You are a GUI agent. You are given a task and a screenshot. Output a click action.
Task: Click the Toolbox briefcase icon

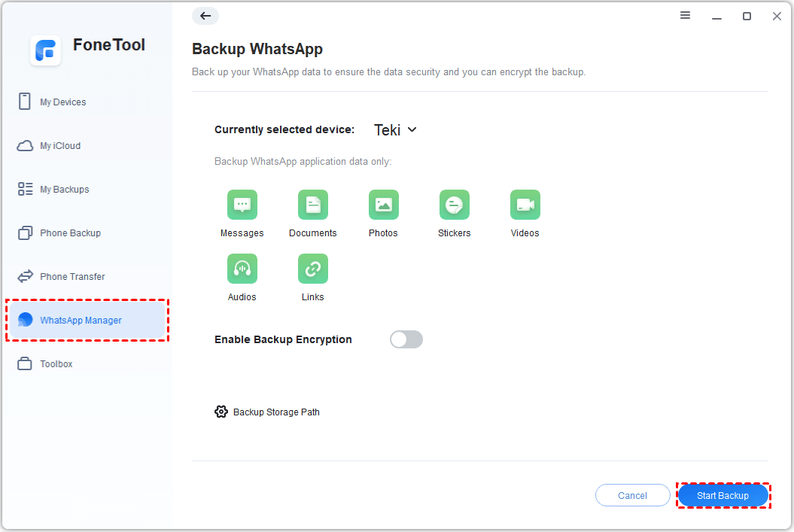(24, 364)
